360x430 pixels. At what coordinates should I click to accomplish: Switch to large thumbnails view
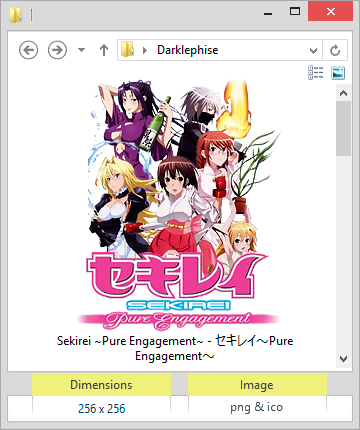338,73
